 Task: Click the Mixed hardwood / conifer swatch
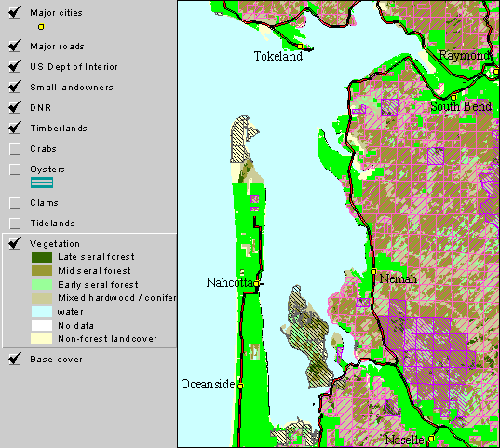(42, 298)
